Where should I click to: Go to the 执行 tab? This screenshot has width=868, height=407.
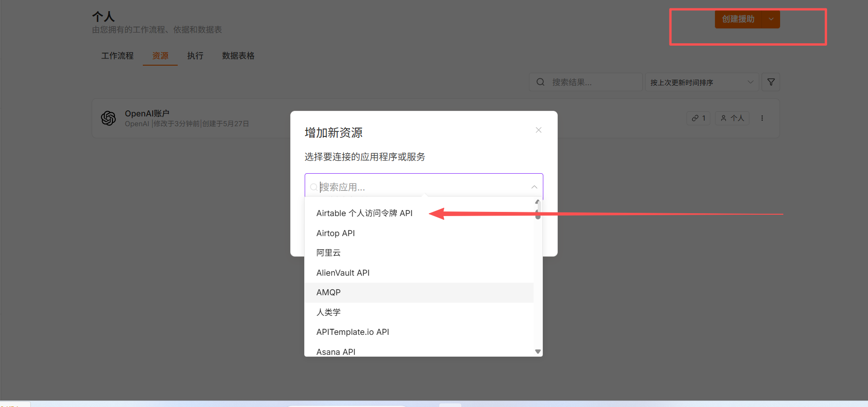pyautogui.click(x=195, y=56)
